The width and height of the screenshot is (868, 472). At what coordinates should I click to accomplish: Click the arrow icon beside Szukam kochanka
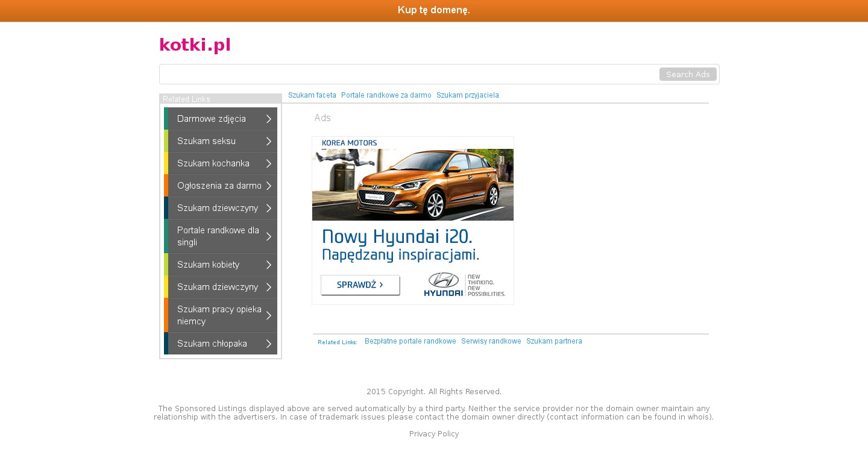269,164
